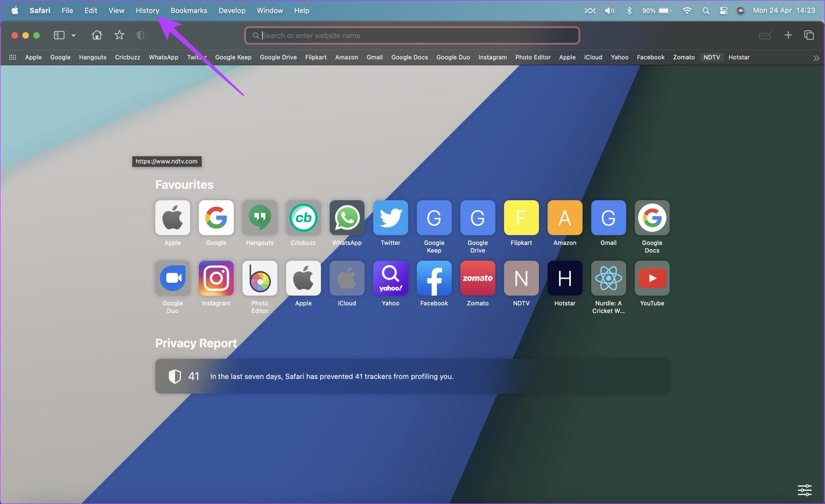This screenshot has height=504, width=825.
Task: Open the Nurdle cricket favourite tile
Action: (608, 278)
